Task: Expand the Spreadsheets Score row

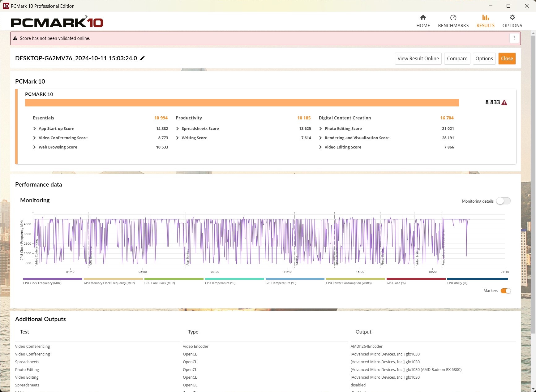Action: click(x=178, y=129)
